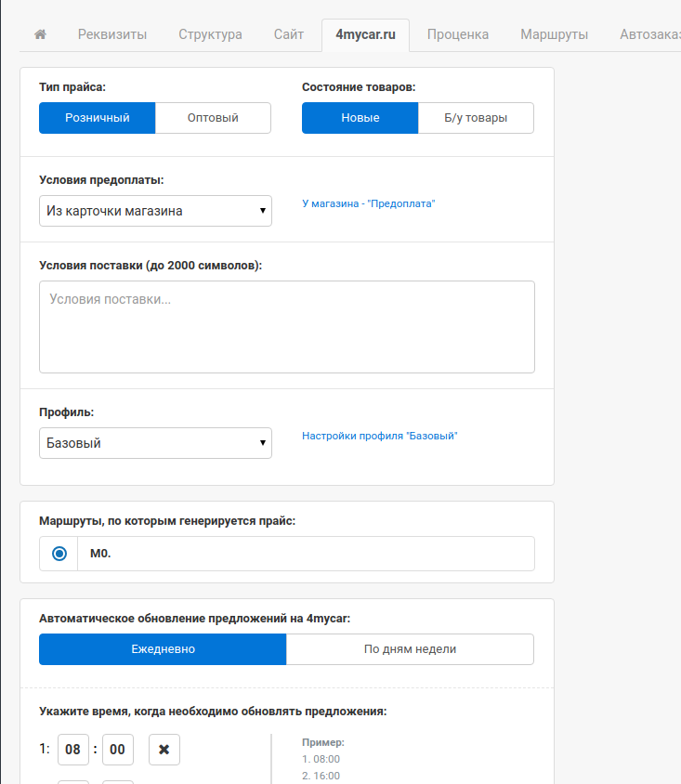The image size is (681, 784).
Task: Expand the Профиль dropdown
Action: pyautogui.click(x=155, y=443)
